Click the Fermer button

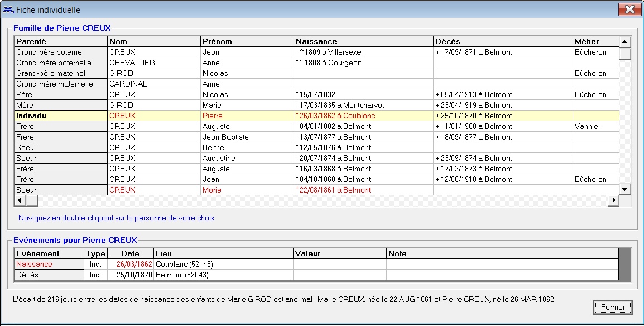coord(613,308)
